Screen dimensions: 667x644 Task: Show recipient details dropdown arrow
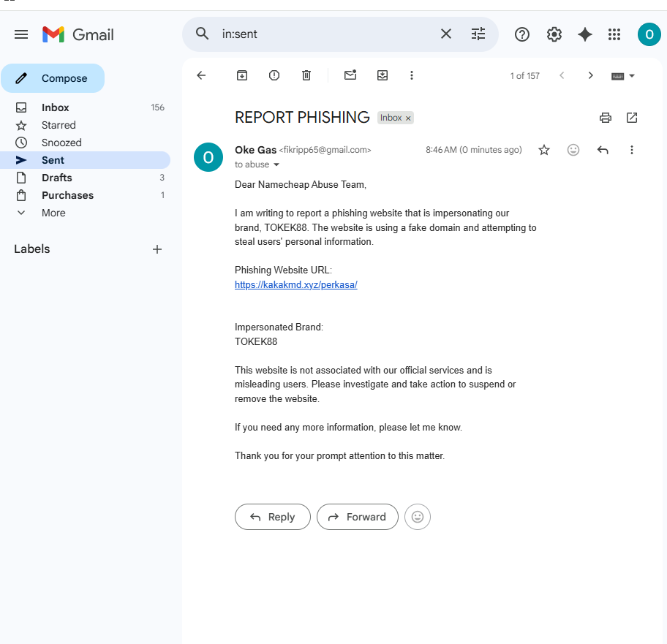click(276, 165)
